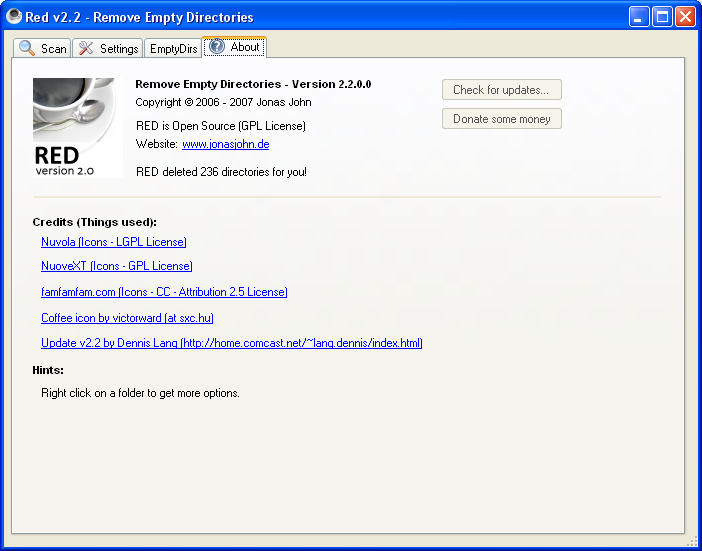The width and height of the screenshot is (702, 551).
Task: Click the window resize grip corner
Action: point(693,542)
